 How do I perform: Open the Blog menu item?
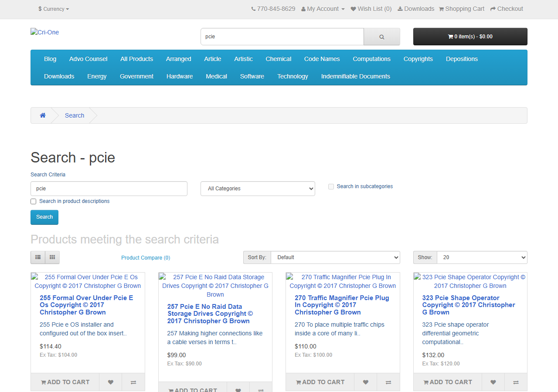click(50, 59)
